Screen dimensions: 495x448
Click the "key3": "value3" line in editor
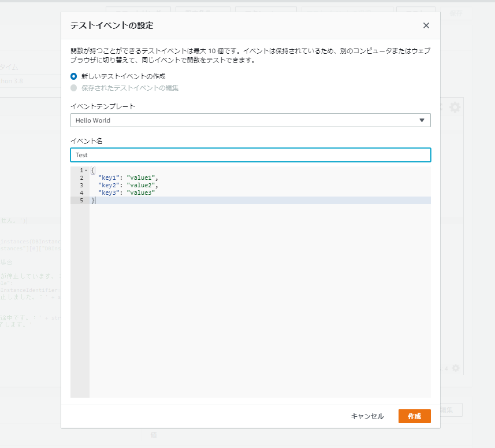126,192
